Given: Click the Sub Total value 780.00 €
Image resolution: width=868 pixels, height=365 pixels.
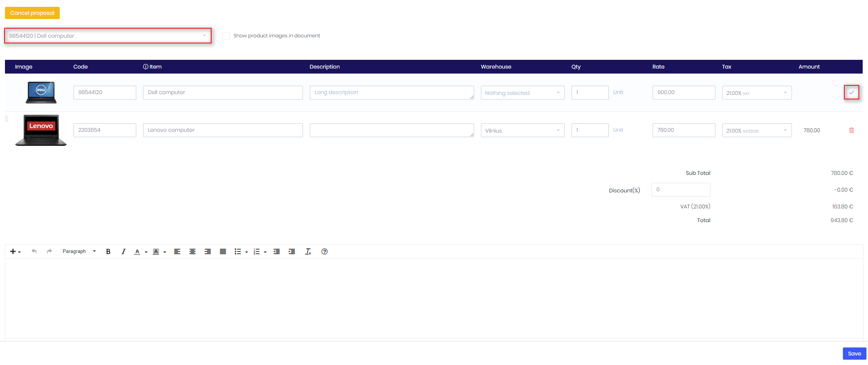Looking at the screenshot, I should [842, 173].
